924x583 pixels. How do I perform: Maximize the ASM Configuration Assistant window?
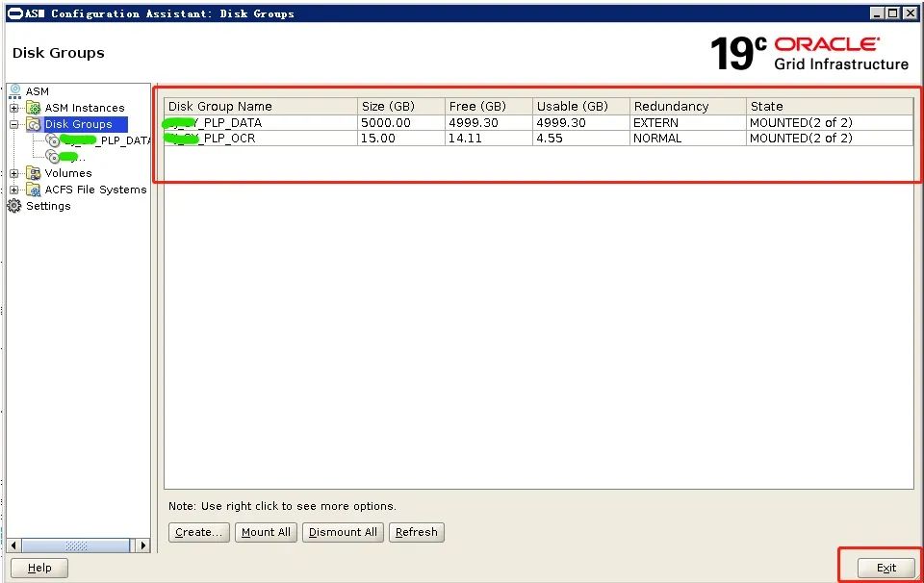point(893,13)
